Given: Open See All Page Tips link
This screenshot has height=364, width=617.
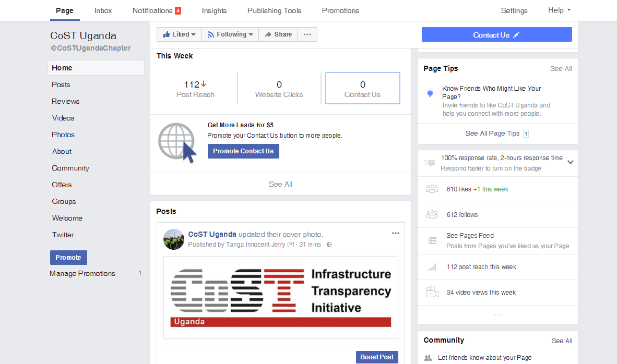Looking at the screenshot, I should click(x=492, y=134).
